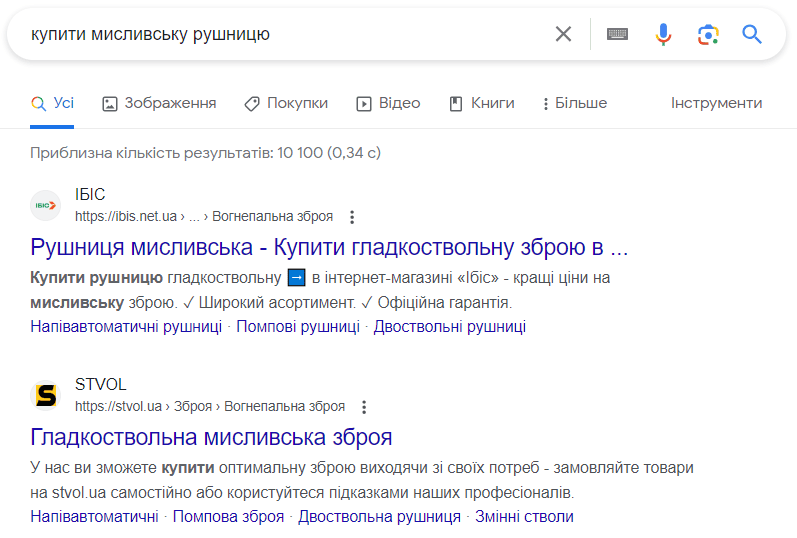The height and width of the screenshot is (538, 797).
Task: Click the ІБІС site favicon
Action: tap(46, 205)
